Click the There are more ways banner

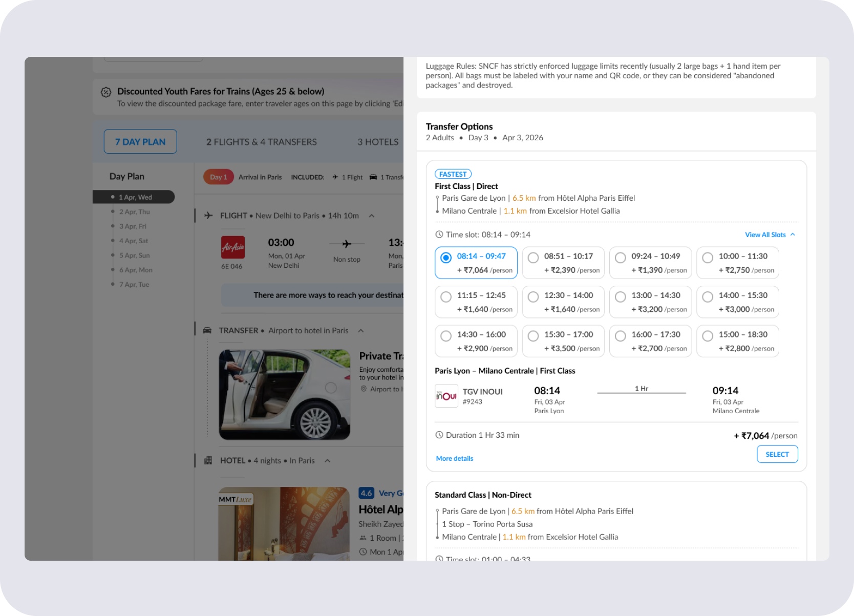pyautogui.click(x=312, y=295)
